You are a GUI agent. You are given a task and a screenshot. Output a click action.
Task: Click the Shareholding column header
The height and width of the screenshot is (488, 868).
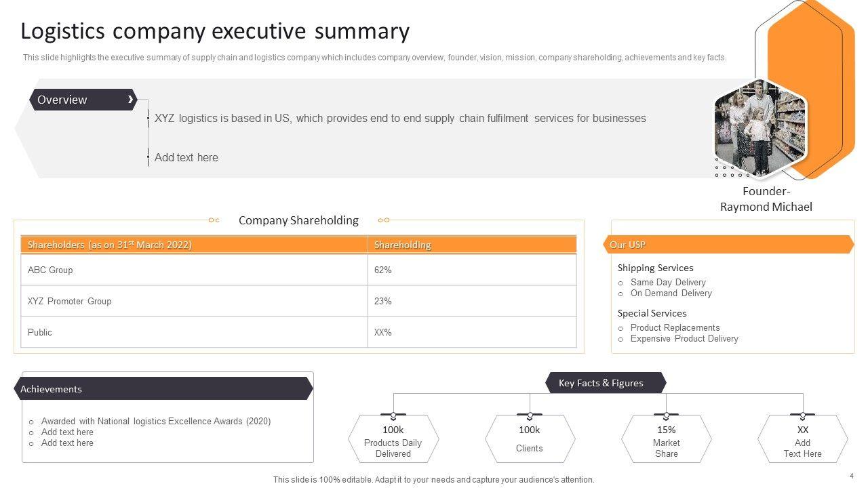472,245
